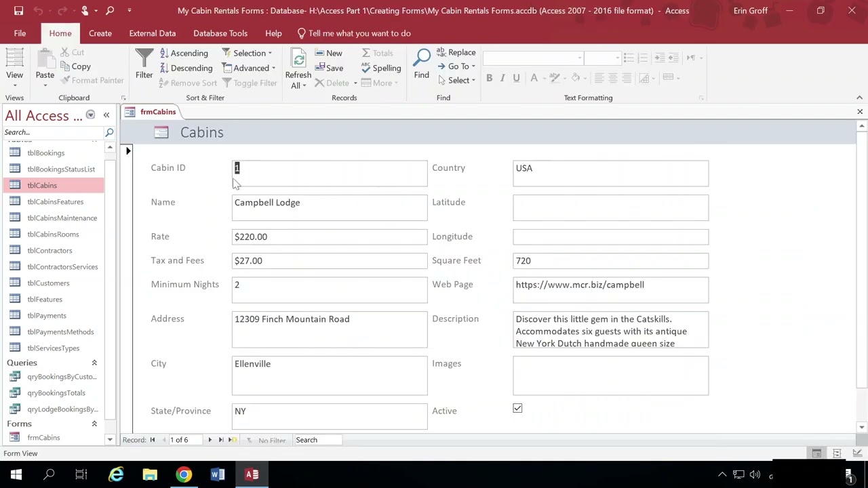Screen dimensions: 868x488
Task: Open Google Chrome from the taskbar
Action: pyautogui.click(x=184, y=474)
